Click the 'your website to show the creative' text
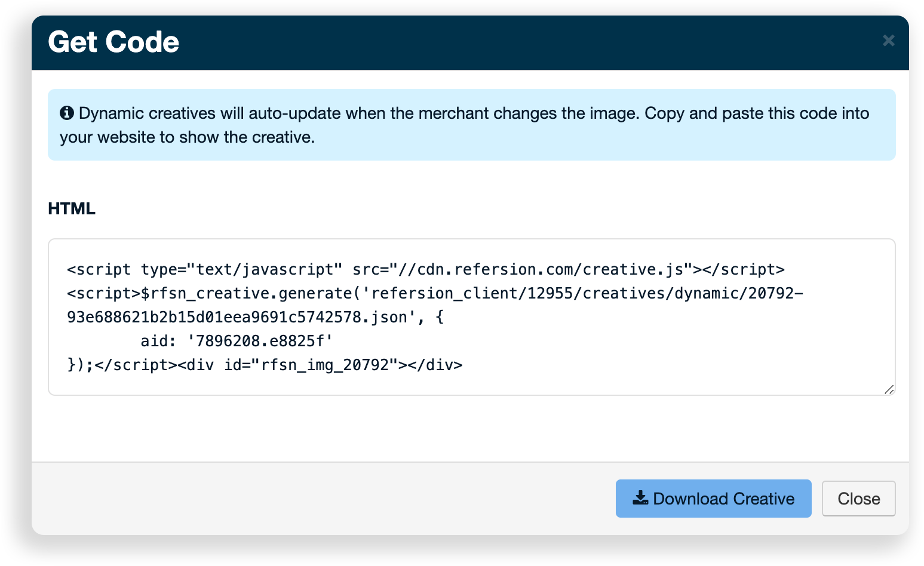The image size is (924, 566). click(x=187, y=137)
